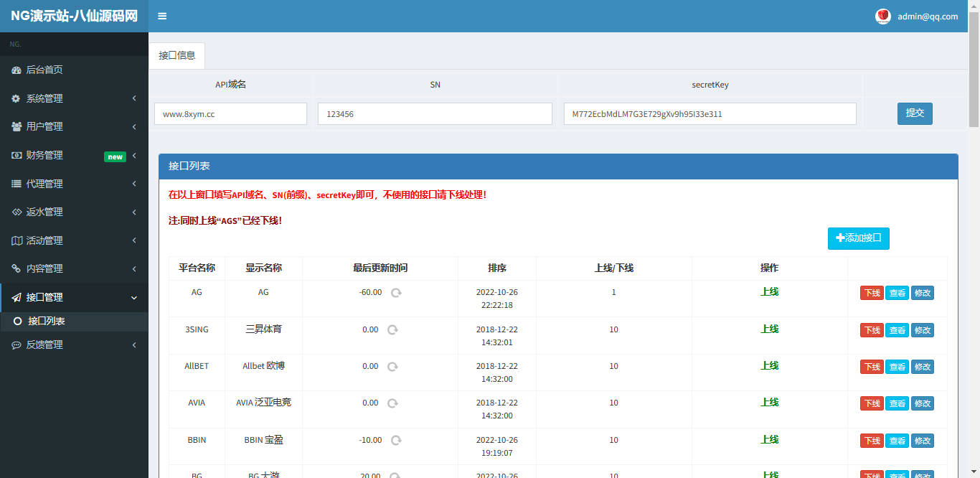Collapse the 接口管理 menu chevron
The image size is (980, 478).
134,297
